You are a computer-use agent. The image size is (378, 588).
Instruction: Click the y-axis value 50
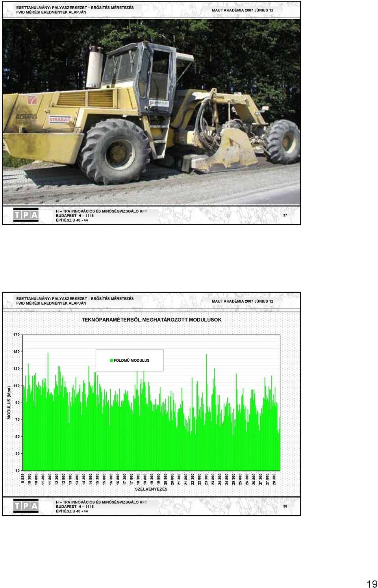click(x=17, y=437)
